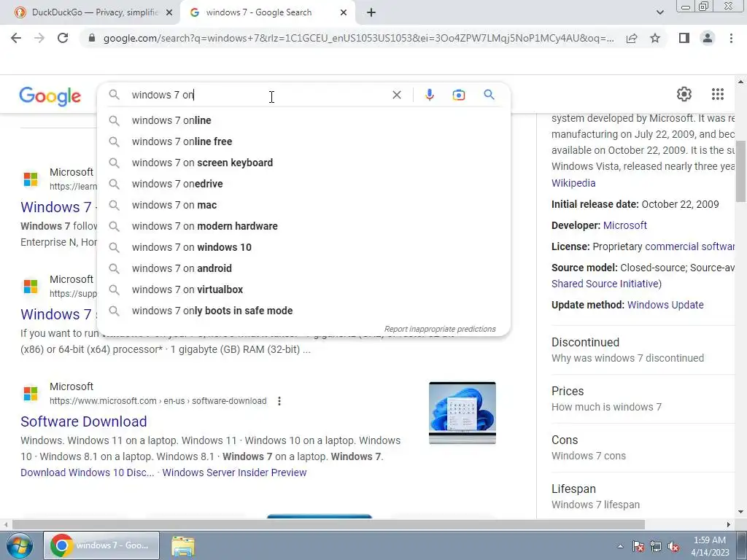Click 'Report inappropriate predictions' link
The height and width of the screenshot is (560, 747).
pyautogui.click(x=440, y=329)
